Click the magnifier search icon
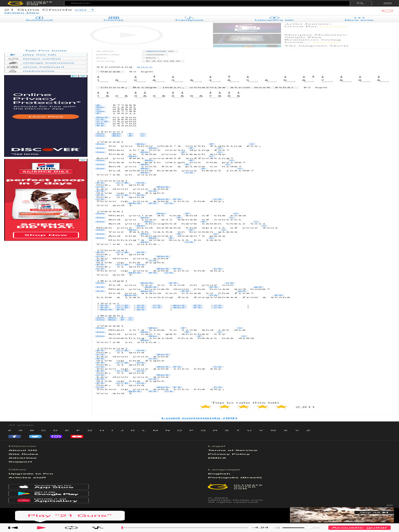Viewport: 399px width, 532px height. (361, 3)
